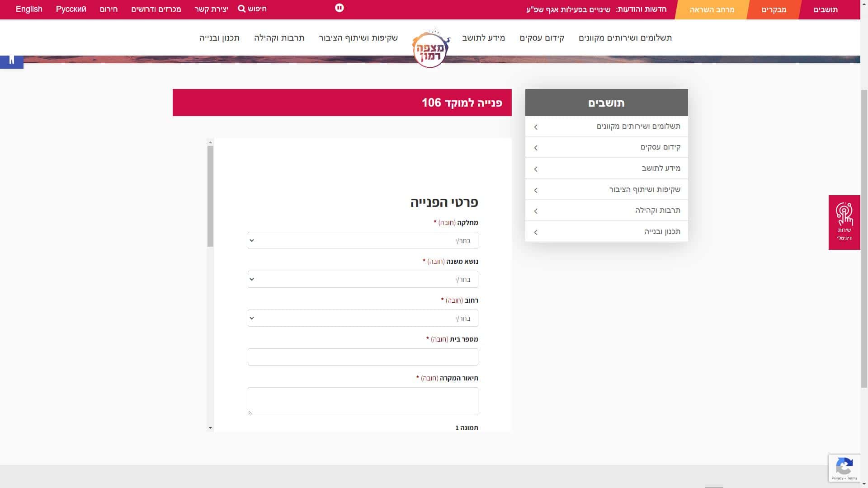Switch site language to Русский
This screenshot has height=488, width=868.
(71, 9)
